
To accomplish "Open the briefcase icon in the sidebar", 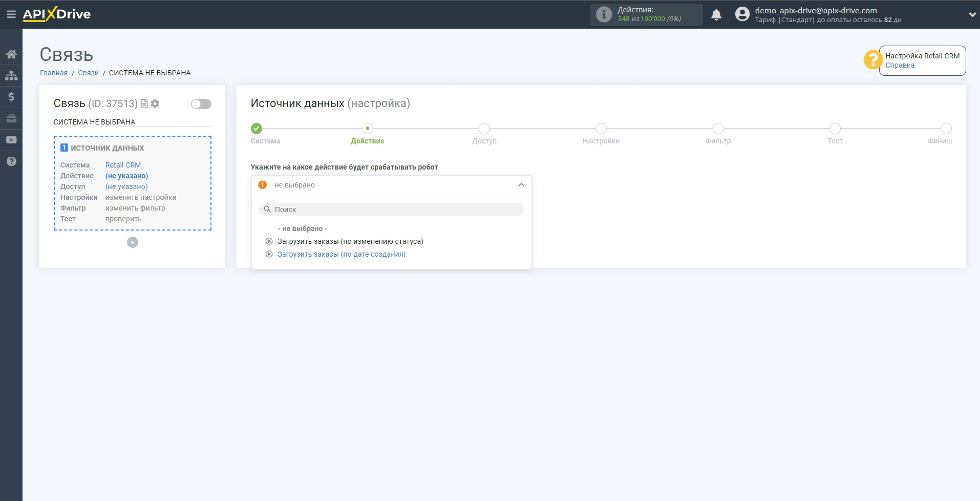I will pos(11,118).
